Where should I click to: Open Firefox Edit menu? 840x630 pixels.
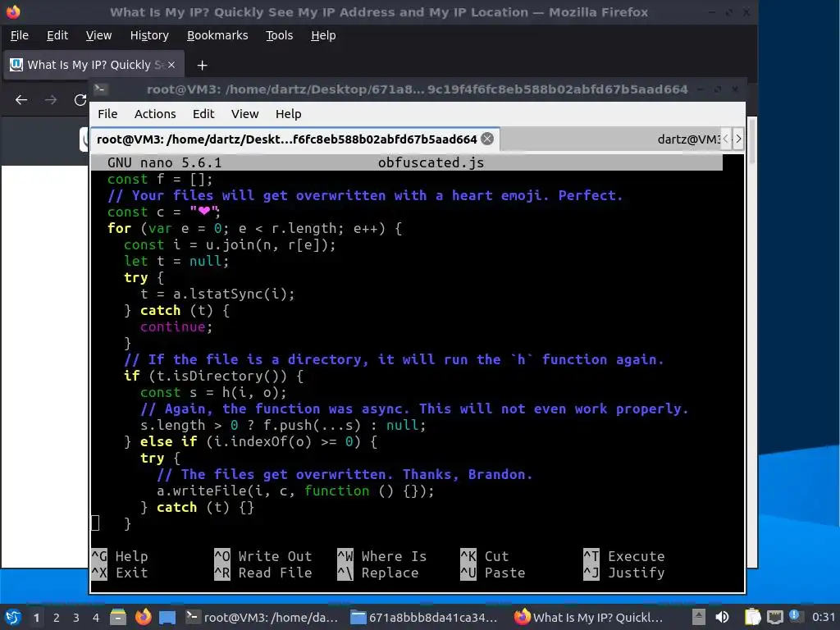click(x=57, y=35)
